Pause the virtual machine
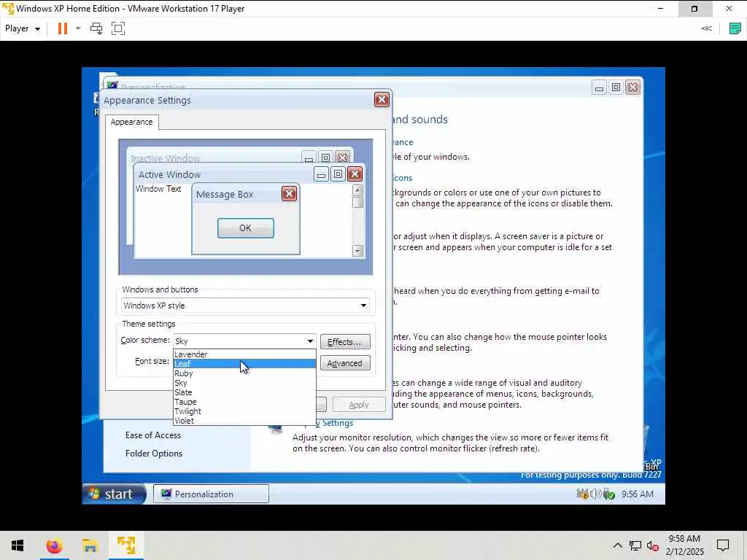The height and width of the screenshot is (560, 747). pyautogui.click(x=63, y=28)
